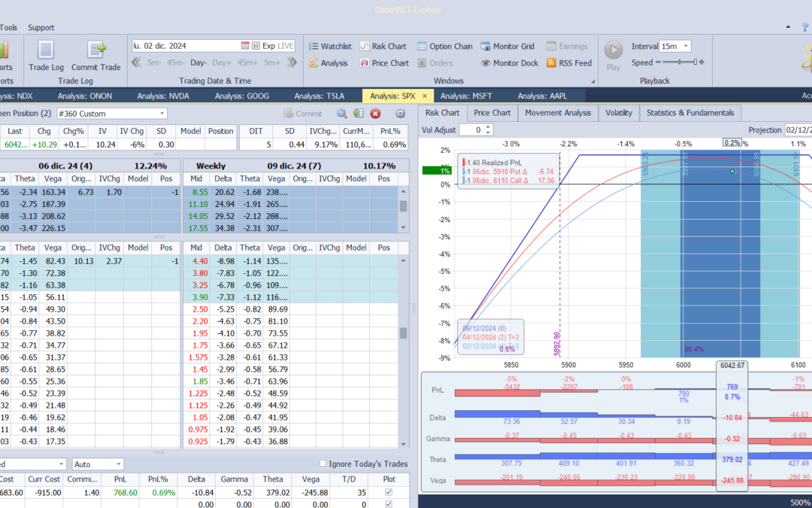
Task: Click the red delete circle icon
Action: pyautogui.click(x=375, y=114)
